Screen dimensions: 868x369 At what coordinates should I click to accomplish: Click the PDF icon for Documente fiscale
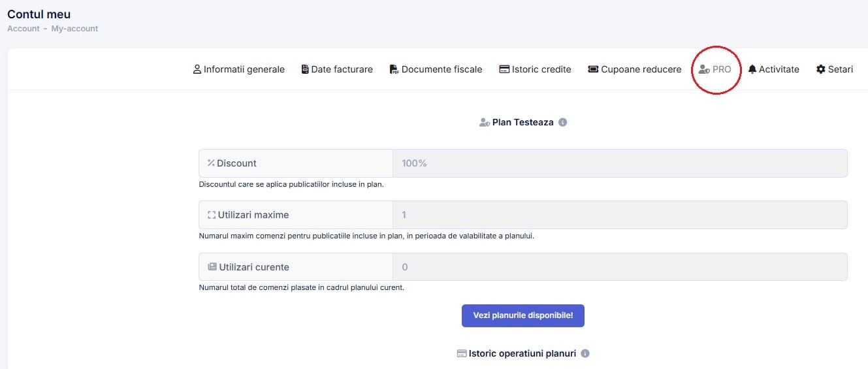coord(394,69)
